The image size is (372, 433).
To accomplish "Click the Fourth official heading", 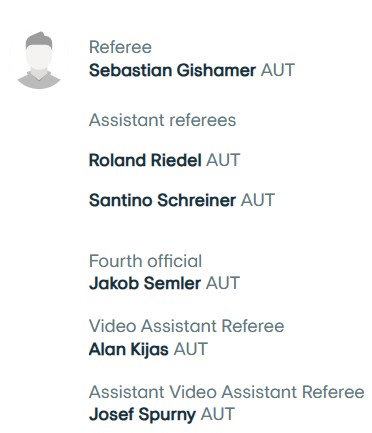I will (145, 261).
